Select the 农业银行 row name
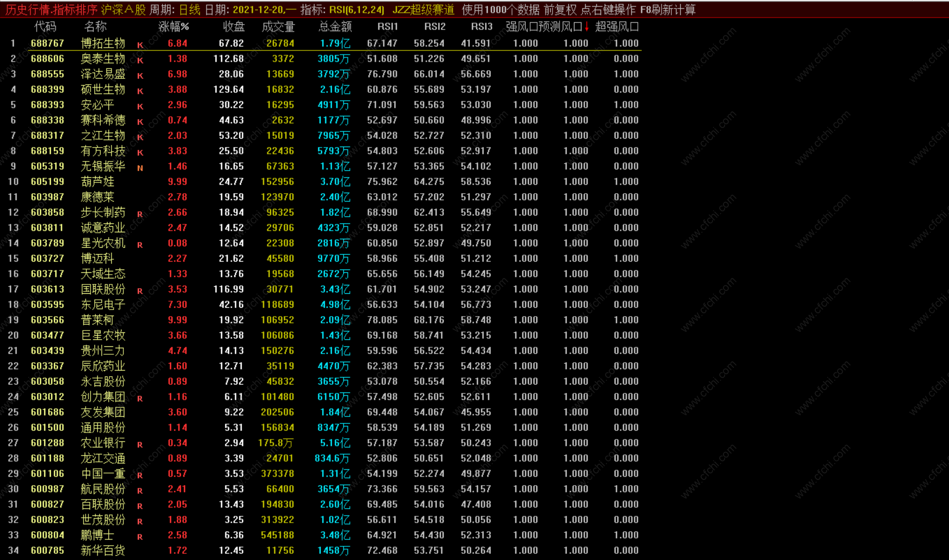Viewport: 949px width, 560px height. tap(102, 443)
